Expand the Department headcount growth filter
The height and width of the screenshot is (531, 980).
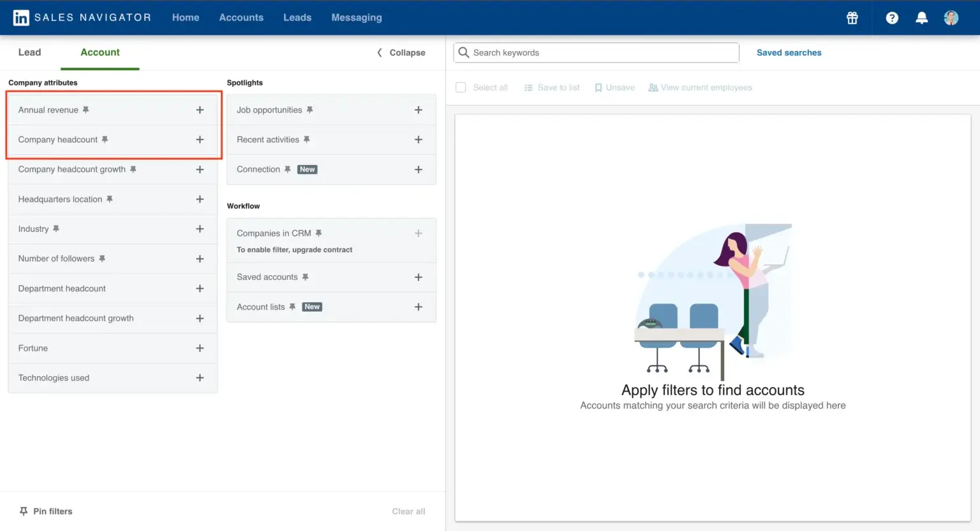pyautogui.click(x=200, y=318)
